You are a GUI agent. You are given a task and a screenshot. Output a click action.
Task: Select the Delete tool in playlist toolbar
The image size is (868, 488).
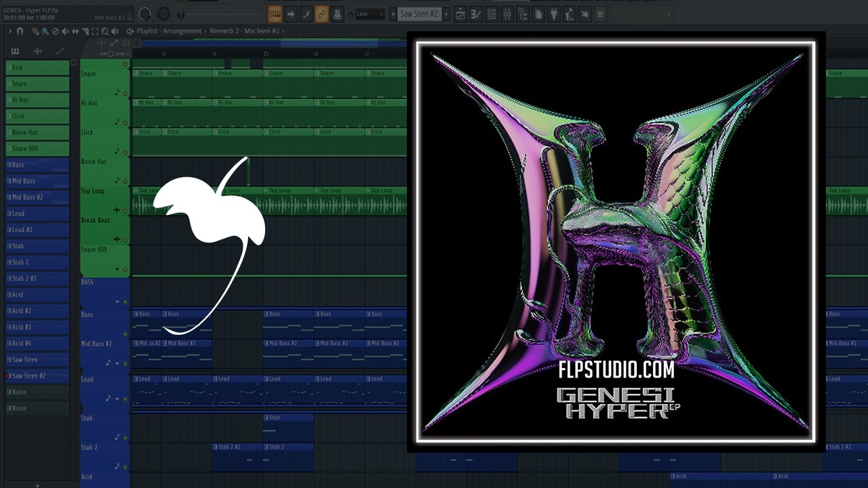[x=56, y=31]
